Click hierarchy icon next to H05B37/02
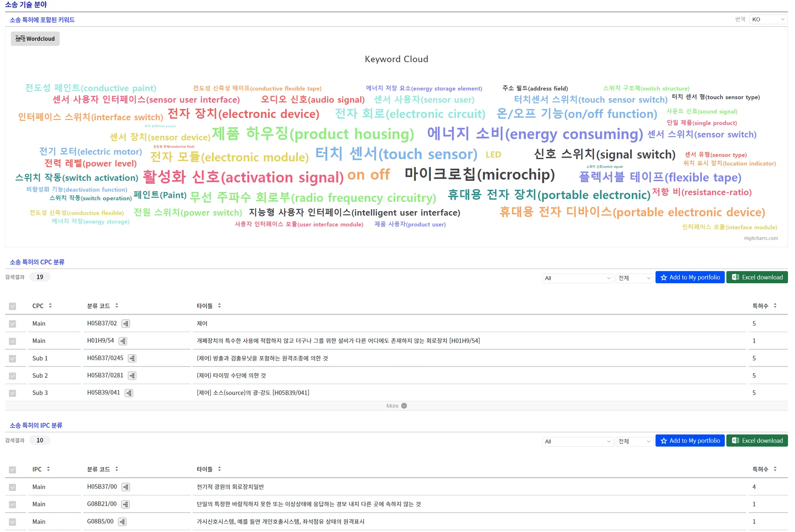The width and height of the screenshot is (795, 532). [126, 324]
